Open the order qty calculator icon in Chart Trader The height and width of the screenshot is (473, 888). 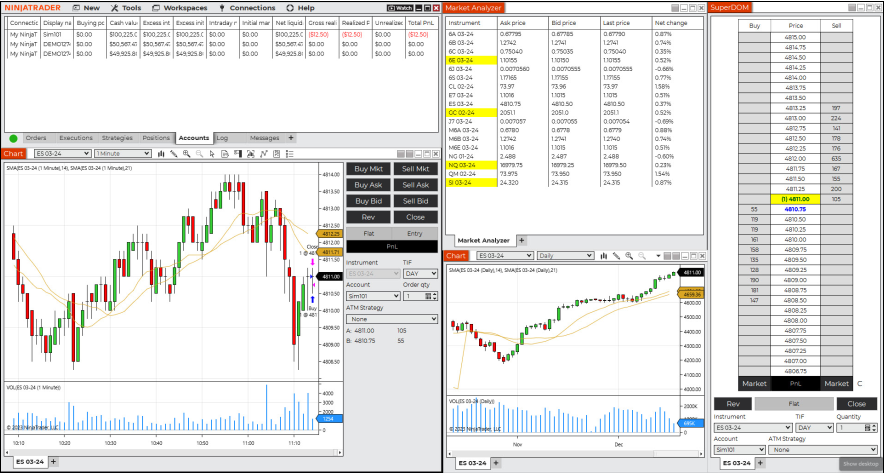[428, 296]
